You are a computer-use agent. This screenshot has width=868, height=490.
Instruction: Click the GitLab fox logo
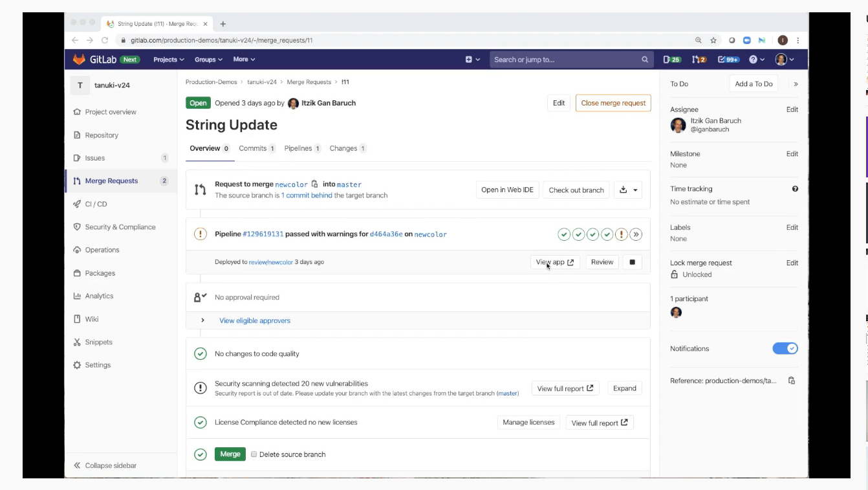78,60
